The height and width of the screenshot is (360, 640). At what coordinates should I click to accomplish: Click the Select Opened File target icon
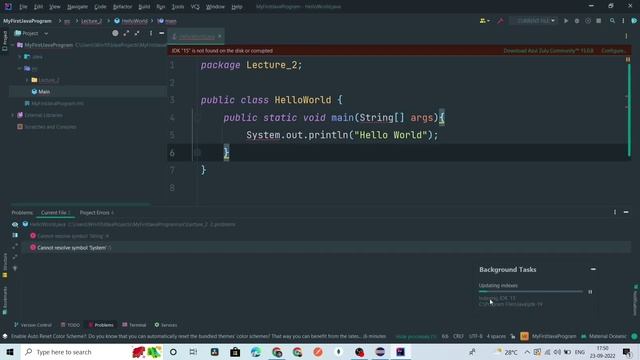coord(115,33)
